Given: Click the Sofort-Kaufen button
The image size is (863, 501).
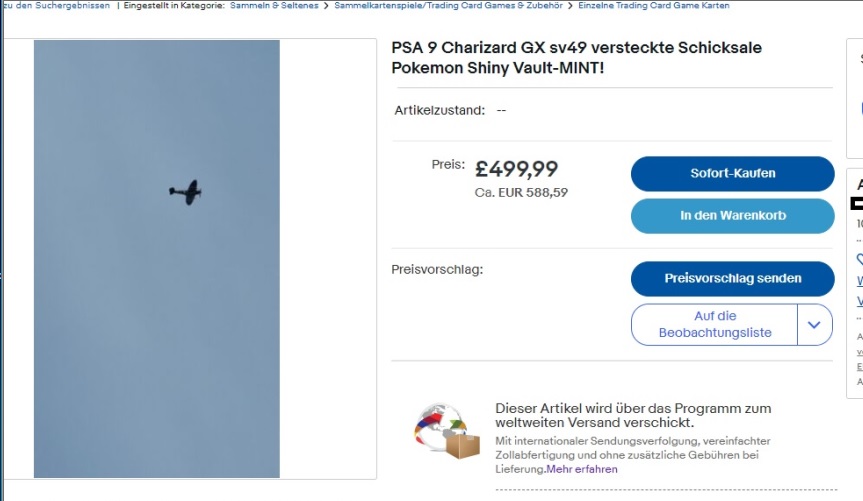Looking at the screenshot, I should click(x=732, y=173).
